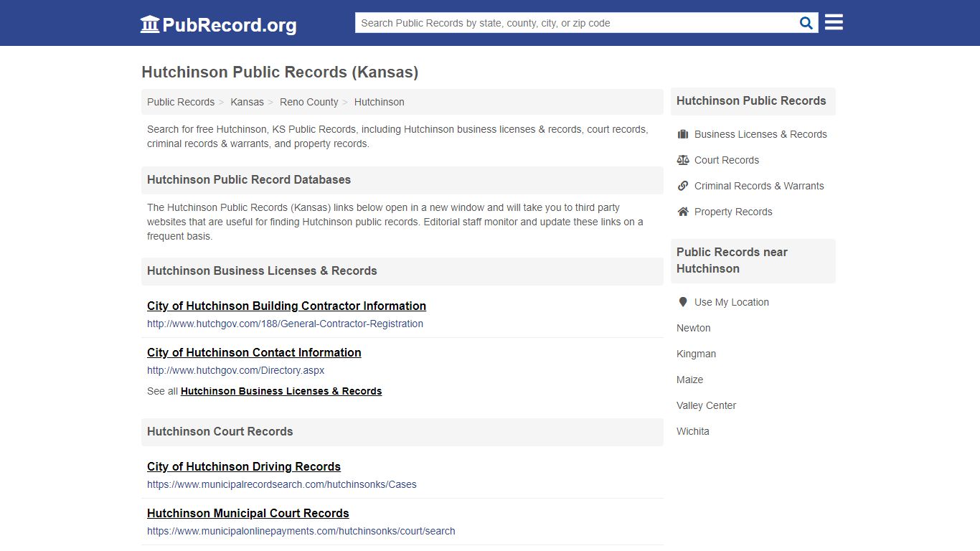Select Court Records in sidebar
The image size is (980, 551).
click(727, 160)
